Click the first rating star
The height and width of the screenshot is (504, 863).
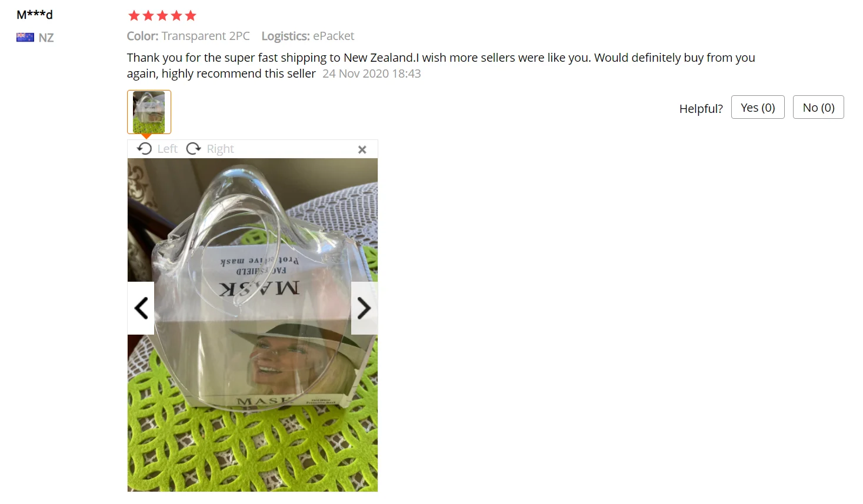pos(134,16)
